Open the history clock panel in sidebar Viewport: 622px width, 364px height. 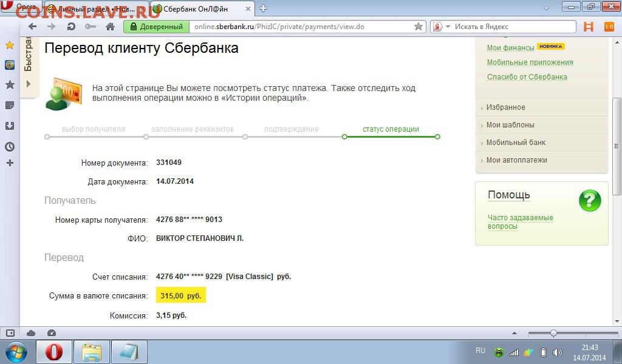click(x=10, y=147)
